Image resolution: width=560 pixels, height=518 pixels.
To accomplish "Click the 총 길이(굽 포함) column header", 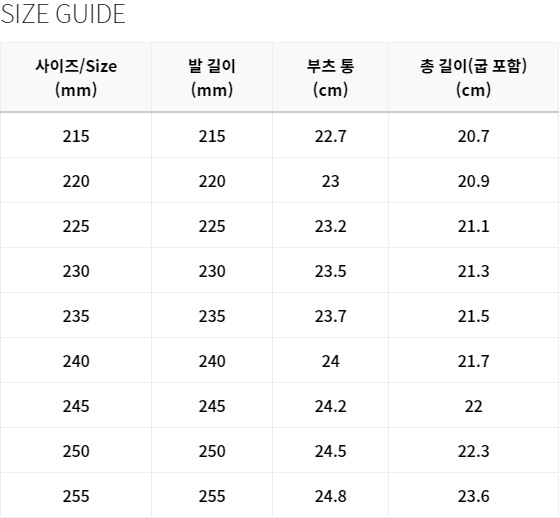I will [473, 78].
